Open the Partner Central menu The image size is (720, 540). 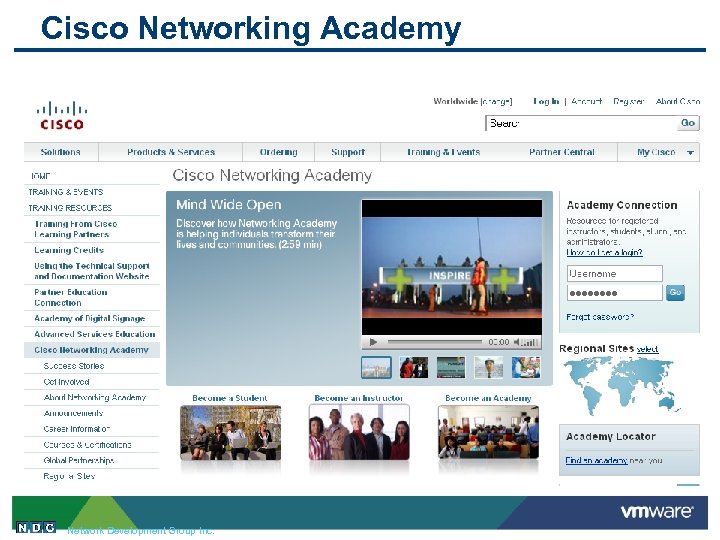pyautogui.click(x=562, y=152)
